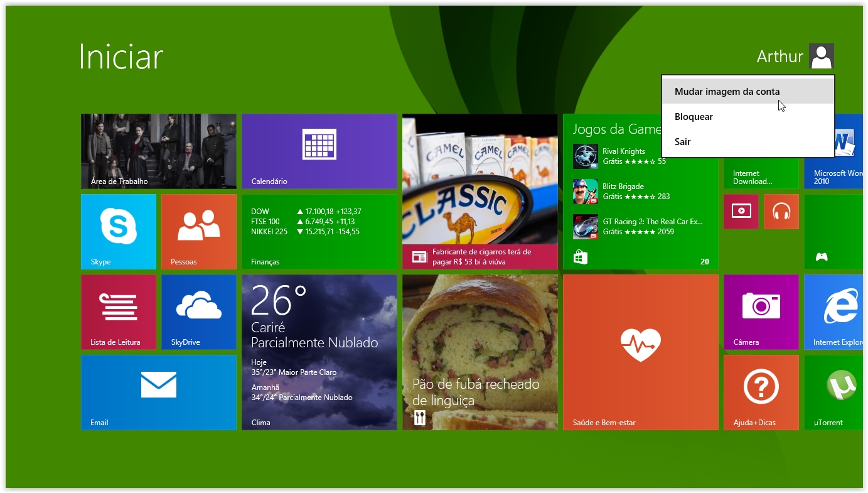Viewport: 868px width, 493px height.
Task: Open the Pão de fubá recipe tile
Action: coord(480,352)
